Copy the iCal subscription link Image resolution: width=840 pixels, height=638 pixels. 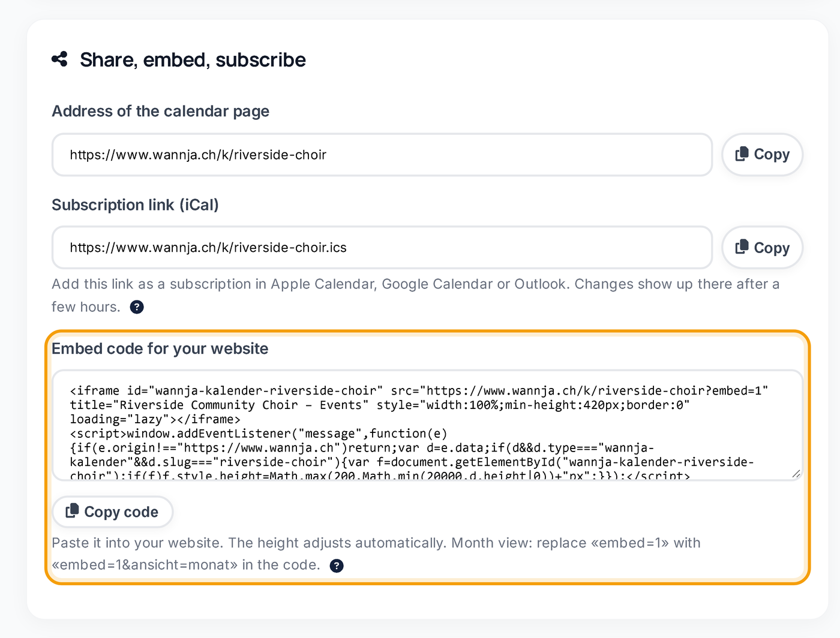[x=762, y=248]
